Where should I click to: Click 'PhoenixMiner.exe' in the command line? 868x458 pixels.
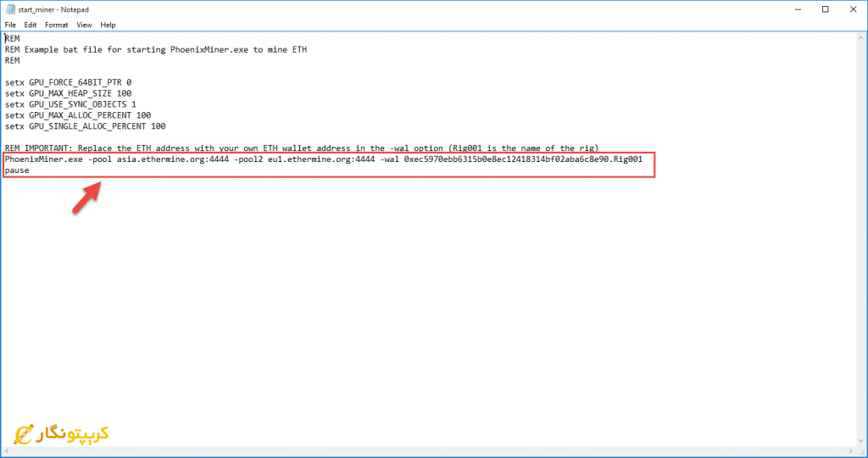tap(44, 159)
